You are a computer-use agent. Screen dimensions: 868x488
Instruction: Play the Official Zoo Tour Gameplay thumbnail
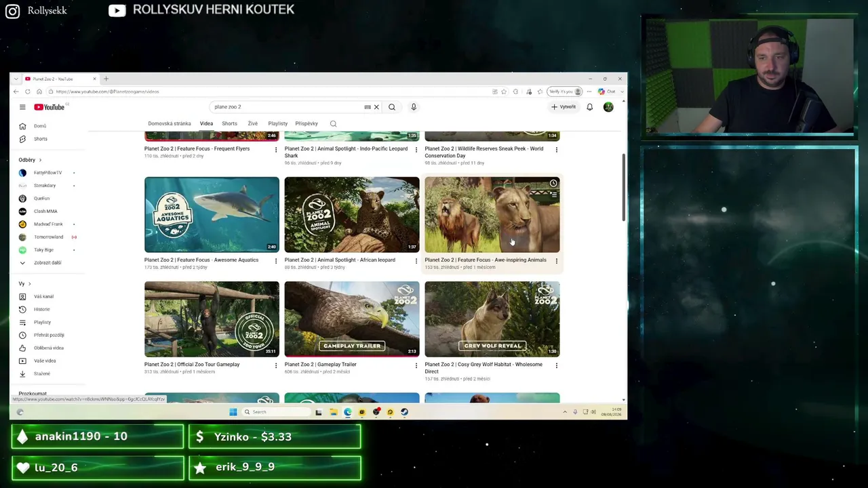click(212, 319)
